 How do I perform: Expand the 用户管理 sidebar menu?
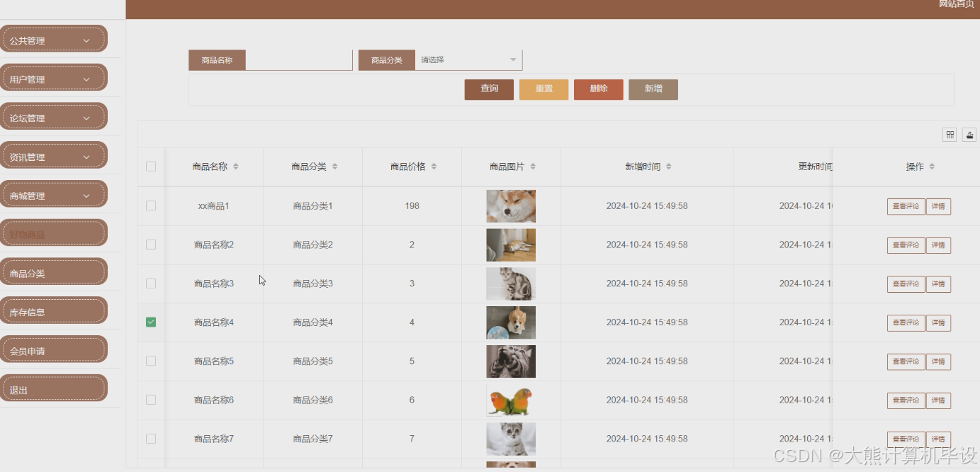[52, 79]
